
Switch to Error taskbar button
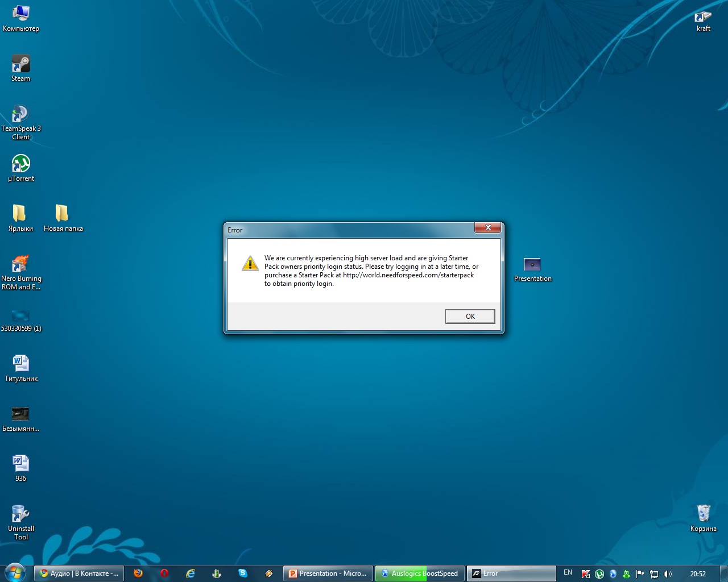[x=511, y=573]
